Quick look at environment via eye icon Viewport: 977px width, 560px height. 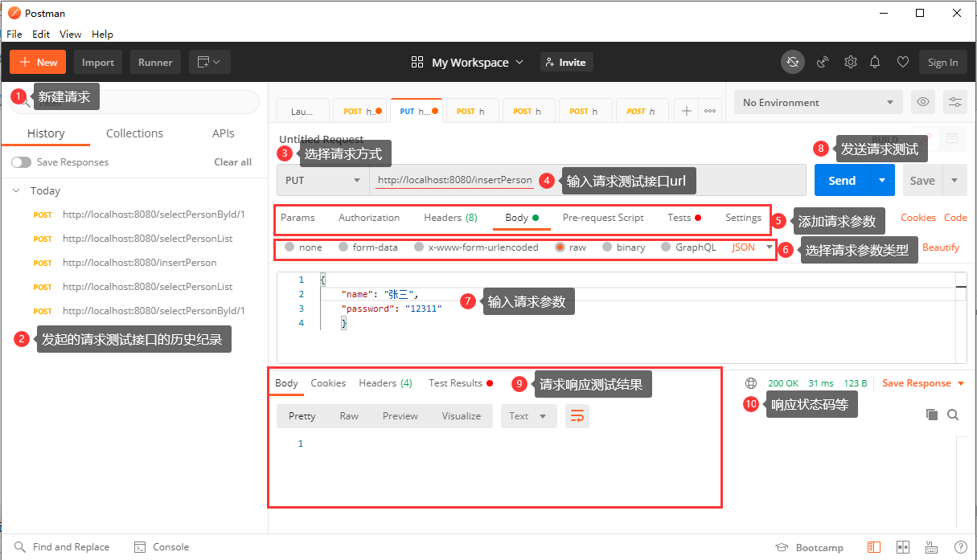click(x=923, y=102)
